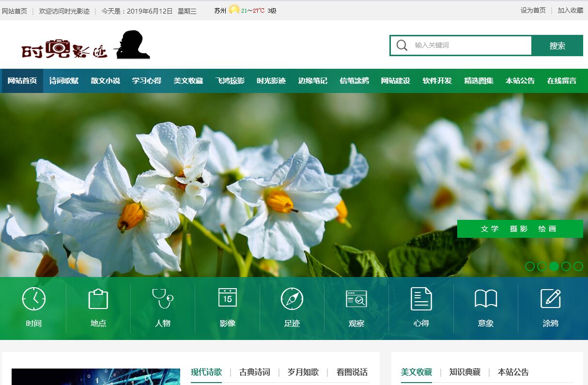The image size is (588, 385).
Task: Click the 涂鸦 edit pencil icon
Action: click(550, 299)
